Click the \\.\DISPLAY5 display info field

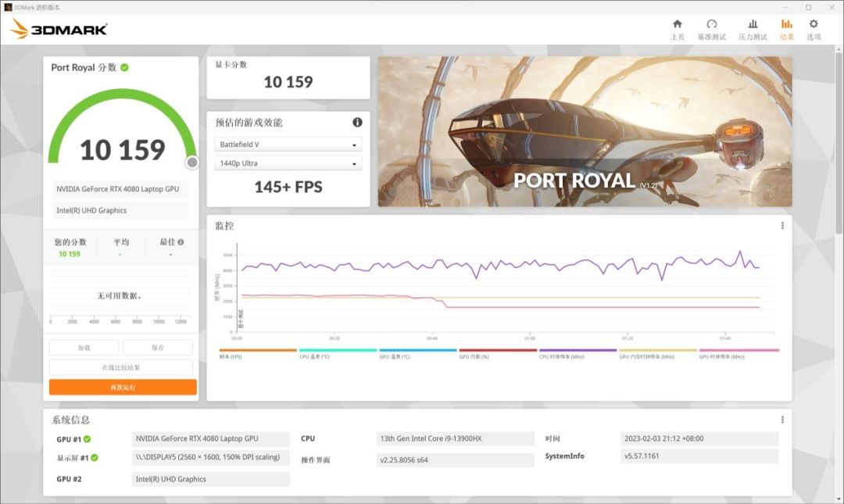coord(210,457)
